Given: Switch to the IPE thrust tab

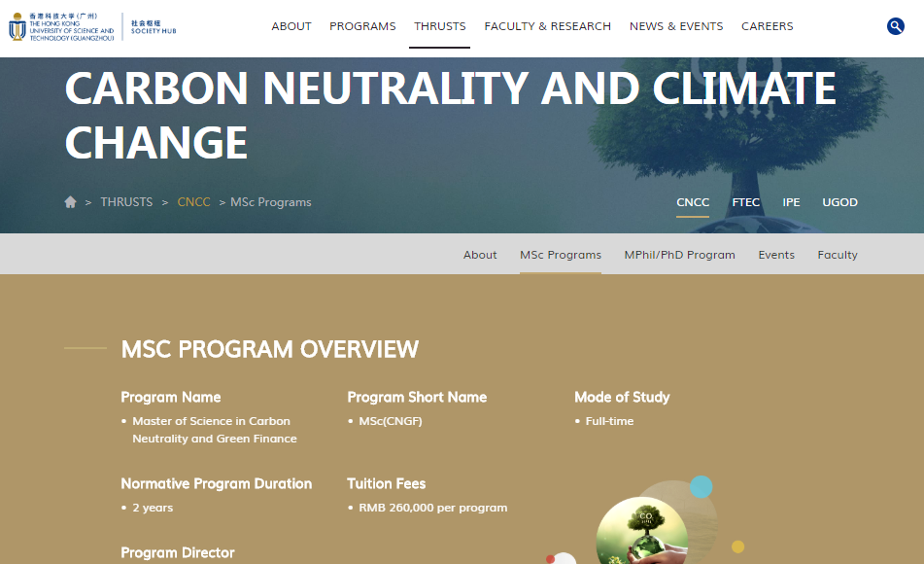Looking at the screenshot, I should [791, 202].
